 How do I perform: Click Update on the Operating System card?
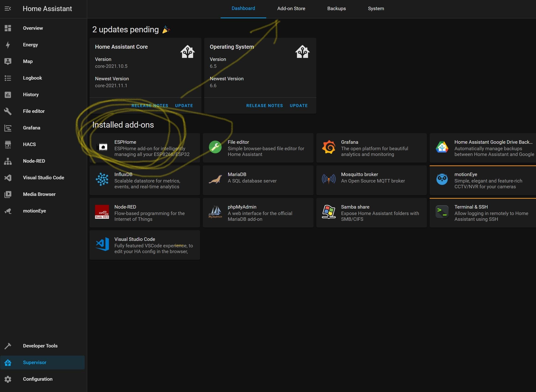tap(299, 106)
